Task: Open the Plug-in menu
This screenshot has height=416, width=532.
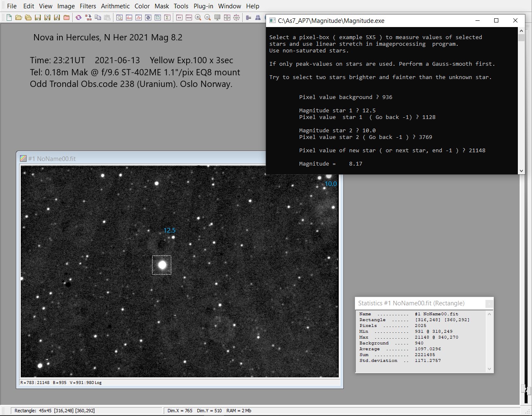Action: point(203,6)
